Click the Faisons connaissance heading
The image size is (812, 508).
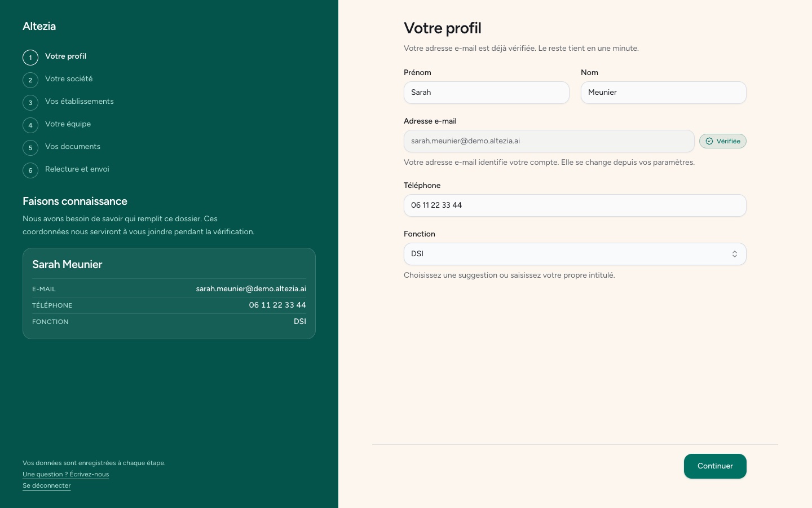click(75, 202)
